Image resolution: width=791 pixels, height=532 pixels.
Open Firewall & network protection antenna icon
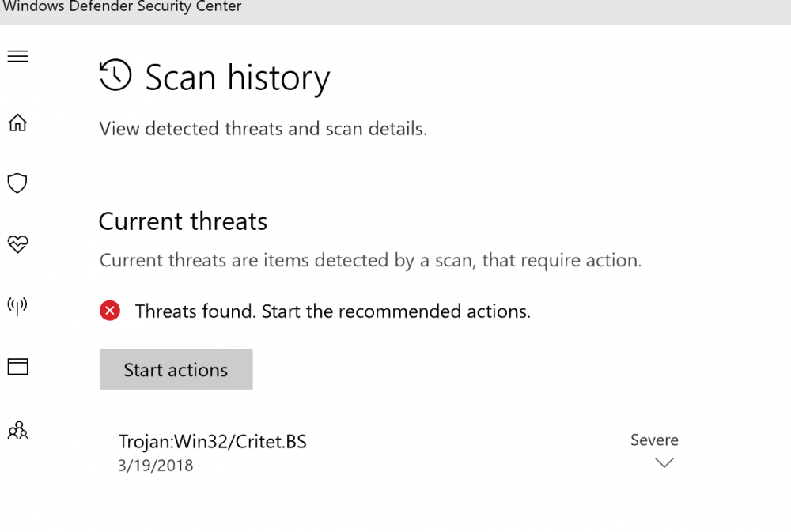click(x=17, y=306)
